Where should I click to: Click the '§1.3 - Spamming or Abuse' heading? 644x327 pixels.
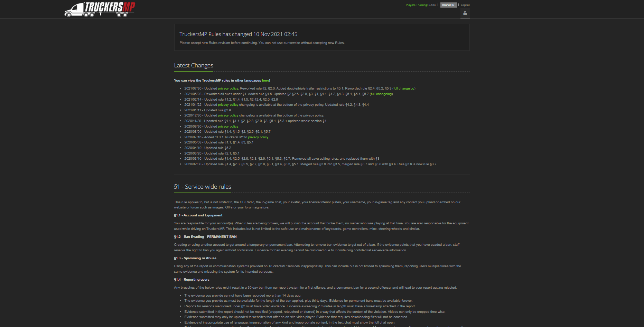click(195, 258)
